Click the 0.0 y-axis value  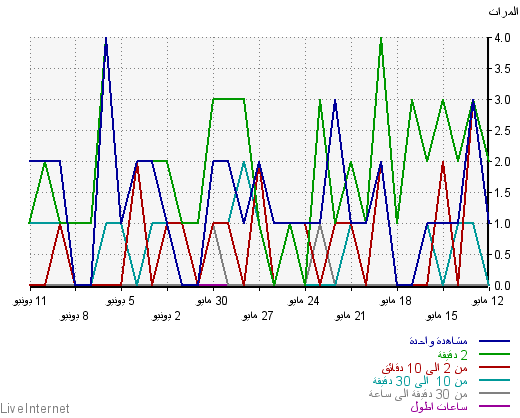click(502, 286)
